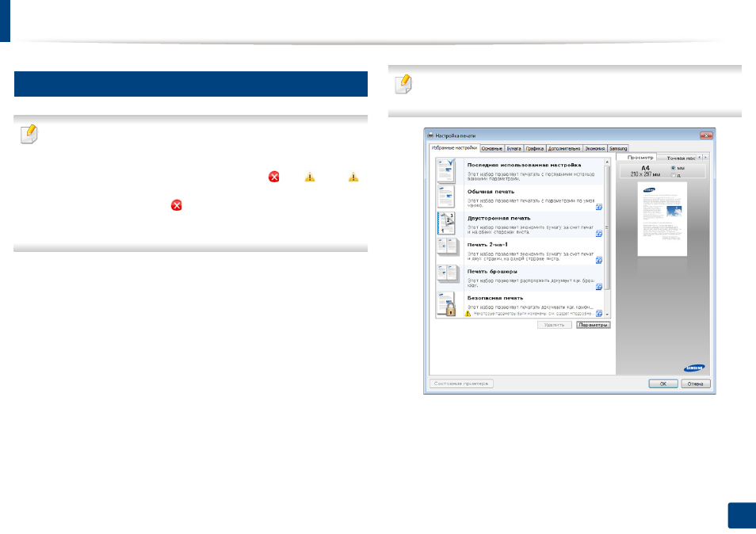
Task: Select the Двусторонняя печать title text
Action: [x=498, y=218]
